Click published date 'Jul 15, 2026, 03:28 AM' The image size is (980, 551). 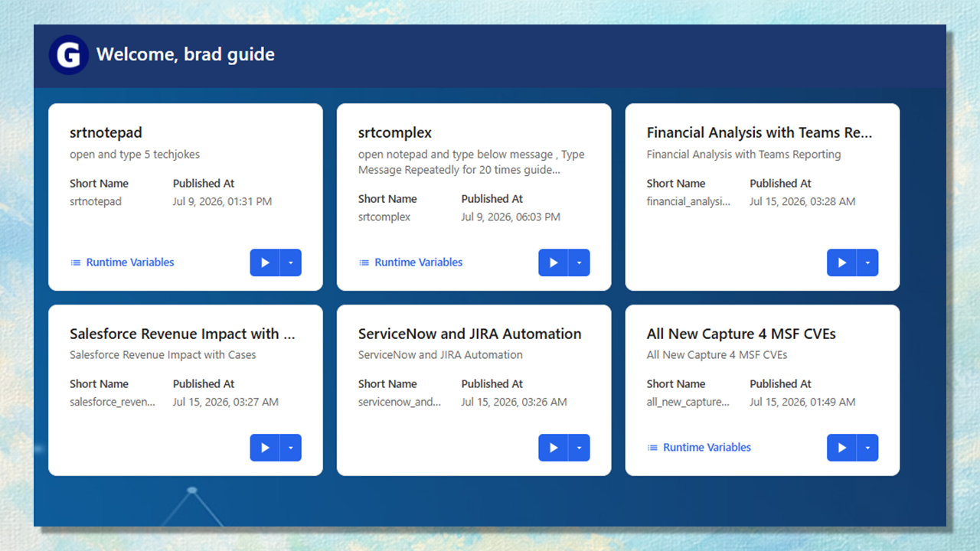pos(802,202)
